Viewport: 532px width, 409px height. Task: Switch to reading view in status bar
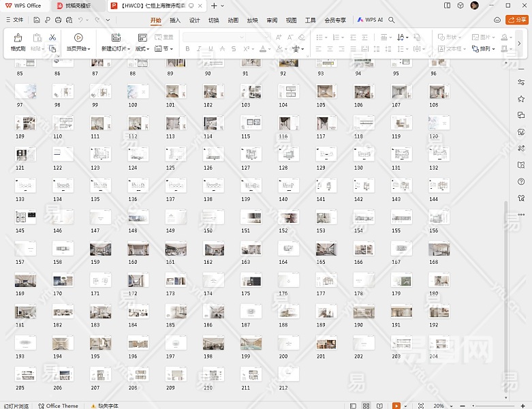point(378,406)
